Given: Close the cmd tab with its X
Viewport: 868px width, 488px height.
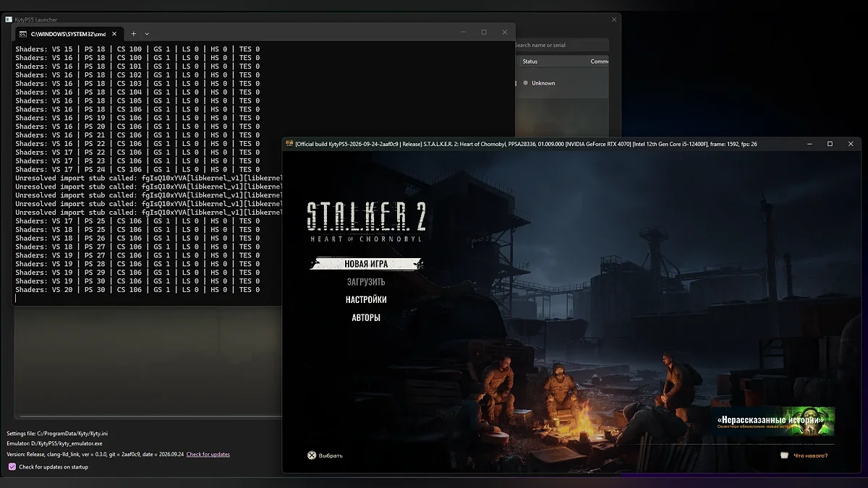Looking at the screenshot, I should (x=114, y=34).
